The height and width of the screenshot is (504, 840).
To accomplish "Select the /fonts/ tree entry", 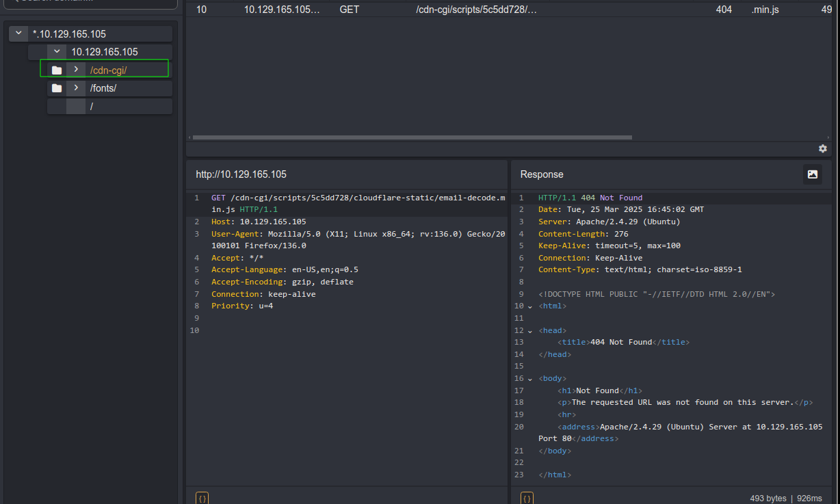I will [x=103, y=88].
